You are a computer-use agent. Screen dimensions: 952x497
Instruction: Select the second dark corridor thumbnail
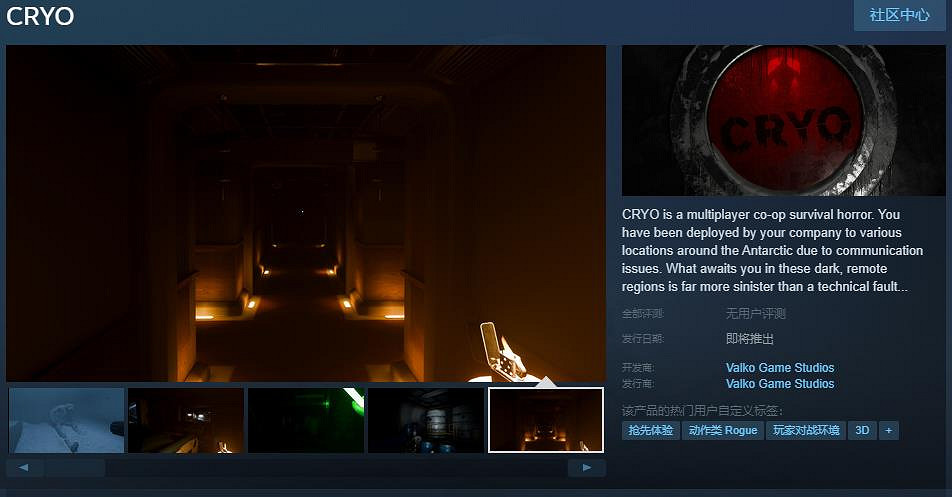pyautogui.click(x=186, y=421)
